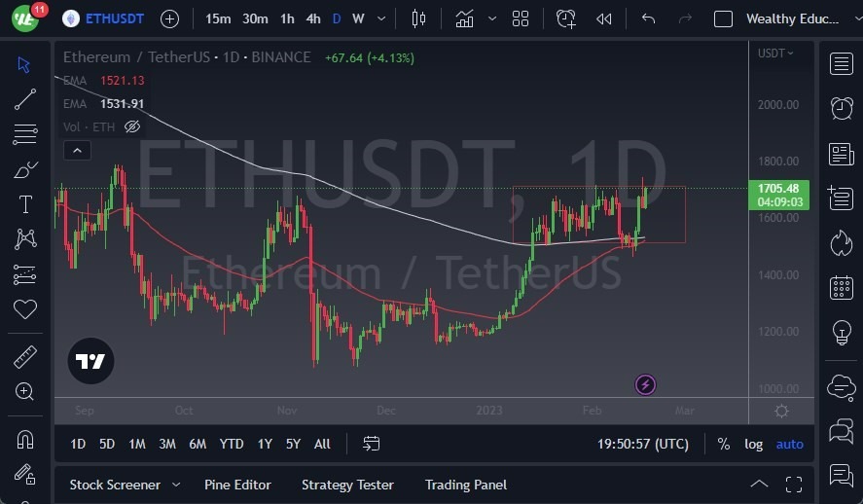
Task: Toggle the log scale mode
Action: pos(753,444)
